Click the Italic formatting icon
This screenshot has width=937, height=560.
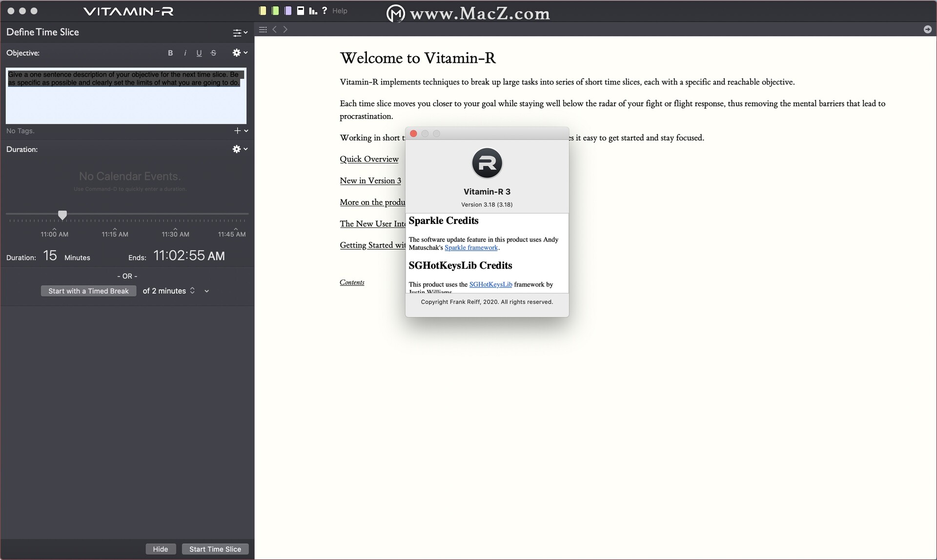pos(185,53)
